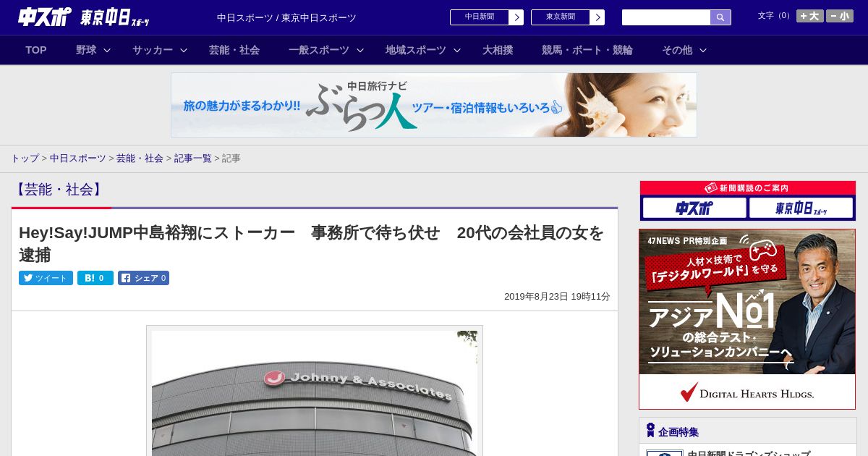The width and height of the screenshot is (868, 456).
Task: Go to トップ breadcrumb link
Action: 25,158
